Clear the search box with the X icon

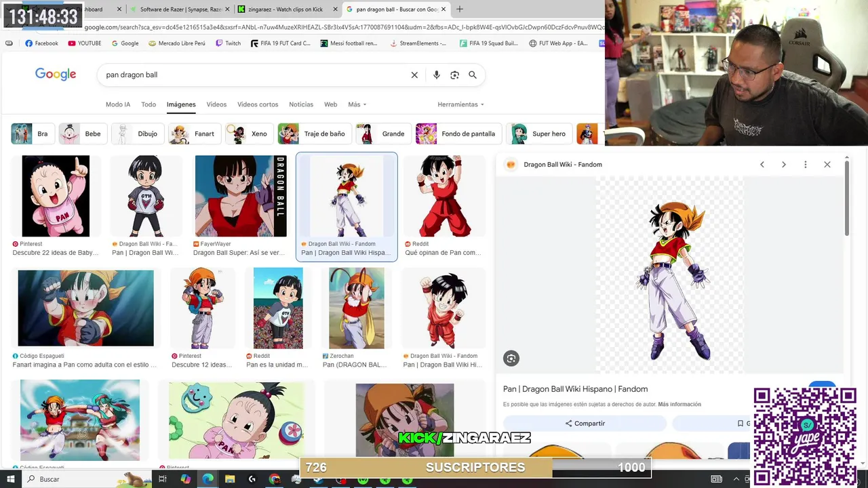(414, 75)
